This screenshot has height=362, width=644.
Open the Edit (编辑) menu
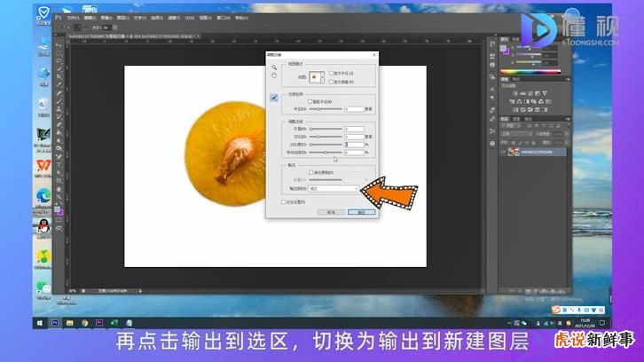tap(90, 18)
